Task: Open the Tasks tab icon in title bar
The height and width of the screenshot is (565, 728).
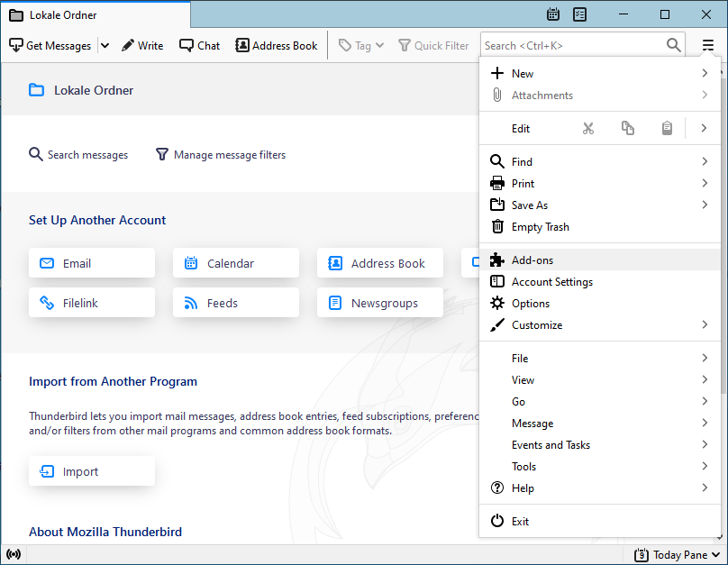Action: (580, 14)
